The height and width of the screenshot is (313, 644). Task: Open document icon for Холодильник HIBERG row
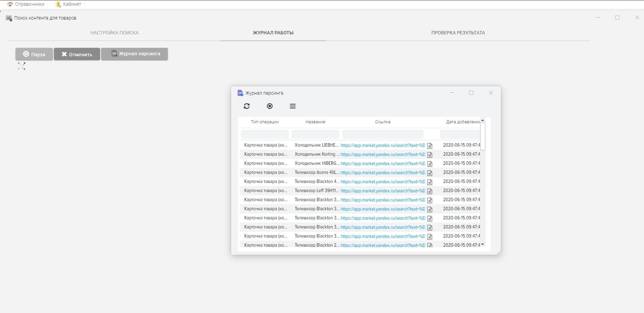point(430,164)
